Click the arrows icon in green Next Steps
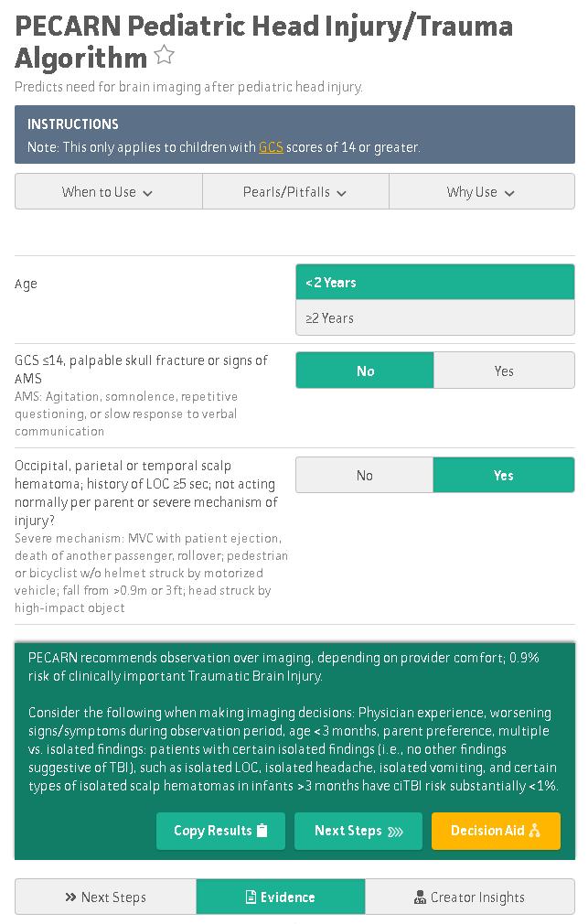The width and height of the screenshot is (588, 924). [395, 832]
